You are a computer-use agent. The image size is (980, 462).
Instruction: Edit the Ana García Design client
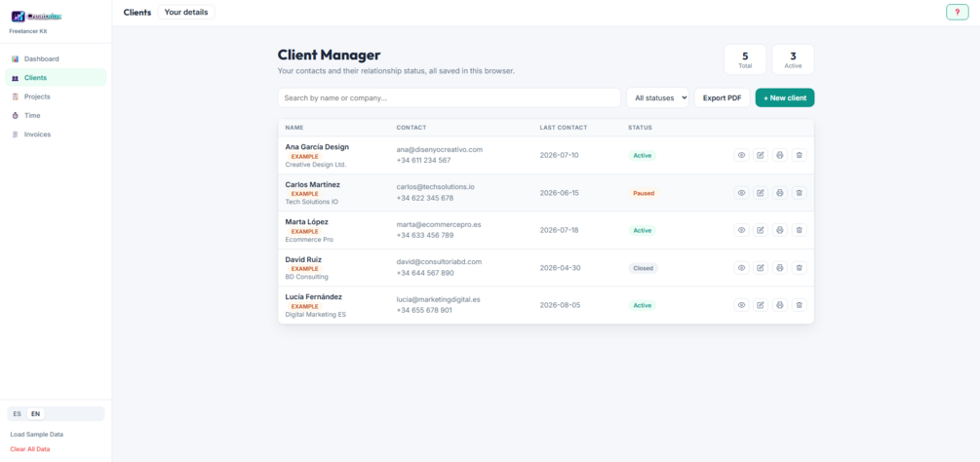pos(760,155)
